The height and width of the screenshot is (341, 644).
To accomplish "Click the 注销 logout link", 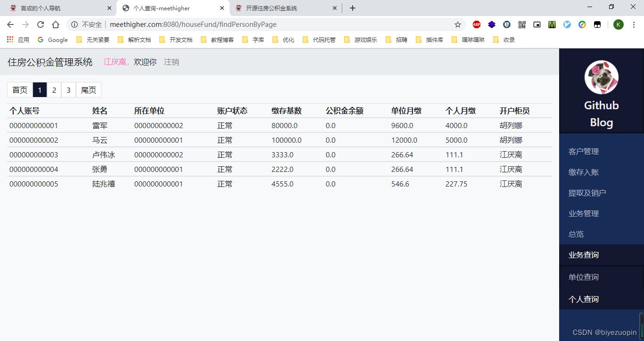I will [172, 62].
